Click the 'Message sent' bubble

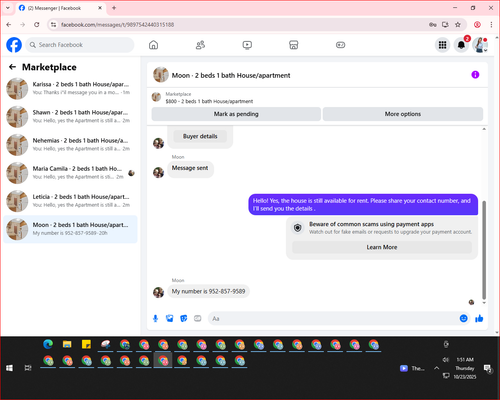point(190,168)
